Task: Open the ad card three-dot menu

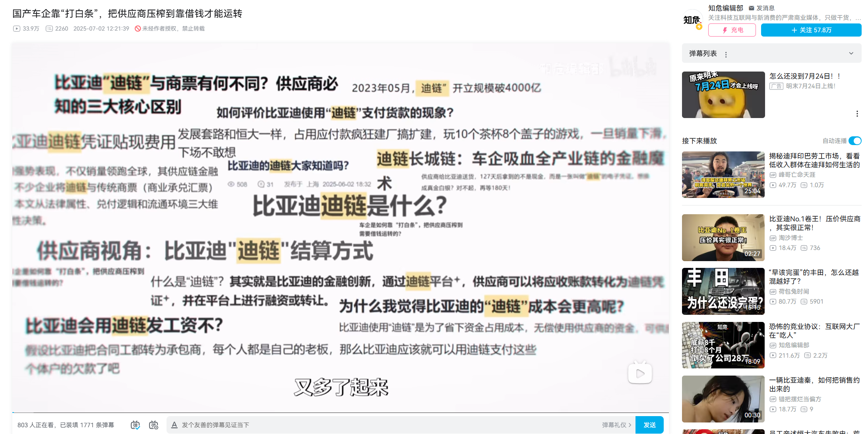Action: (x=857, y=114)
